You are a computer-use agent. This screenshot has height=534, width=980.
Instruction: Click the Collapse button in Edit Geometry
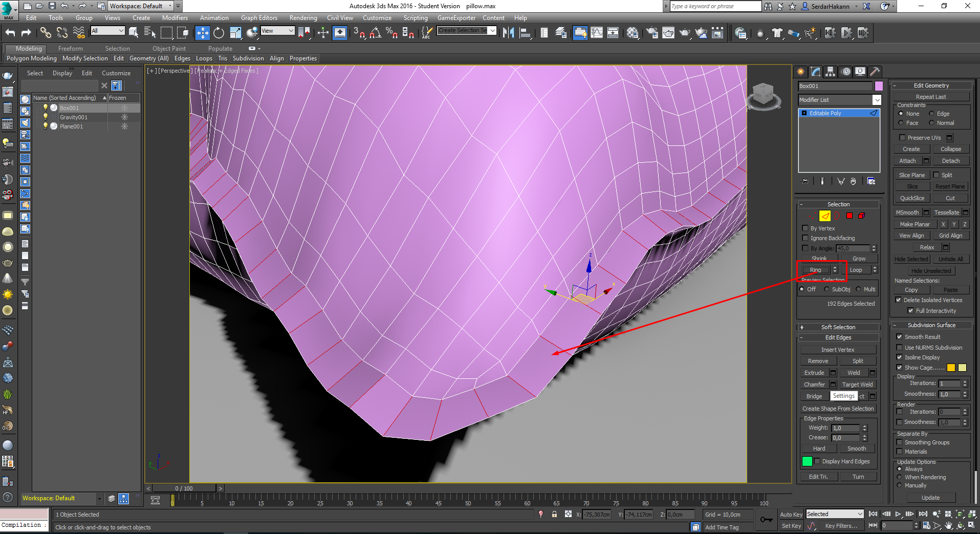[950, 149]
